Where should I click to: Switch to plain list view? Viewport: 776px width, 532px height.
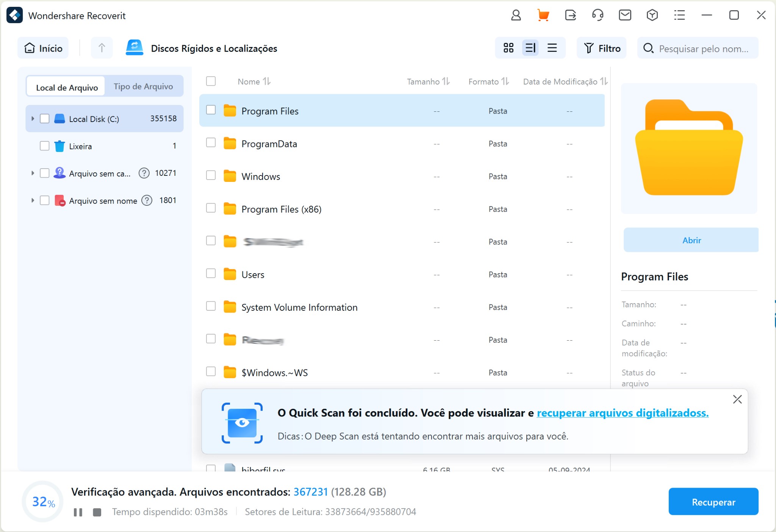click(x=552, y=48)
